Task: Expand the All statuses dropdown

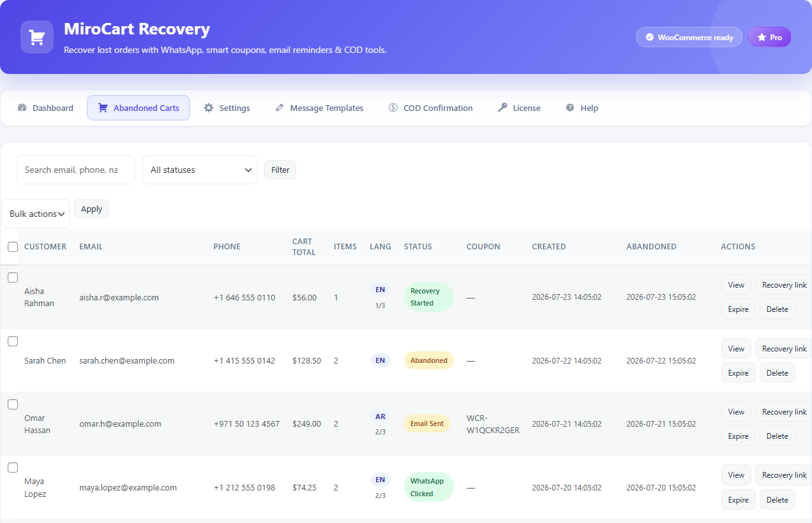Action: coord(200,170)
